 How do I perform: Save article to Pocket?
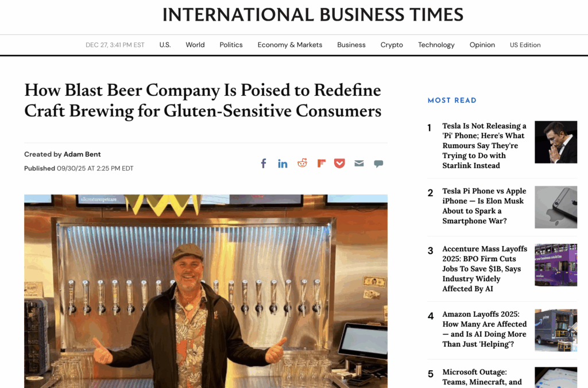339,164
